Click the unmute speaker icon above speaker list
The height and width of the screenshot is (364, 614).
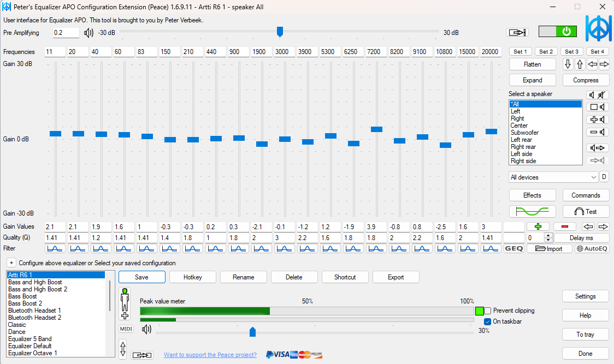(592, 95)
